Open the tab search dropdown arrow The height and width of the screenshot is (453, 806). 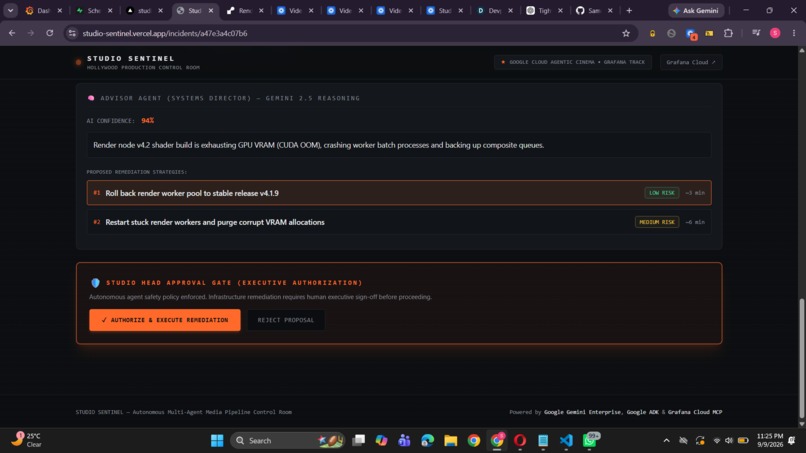pyautogui.click(x=10, y=10)
